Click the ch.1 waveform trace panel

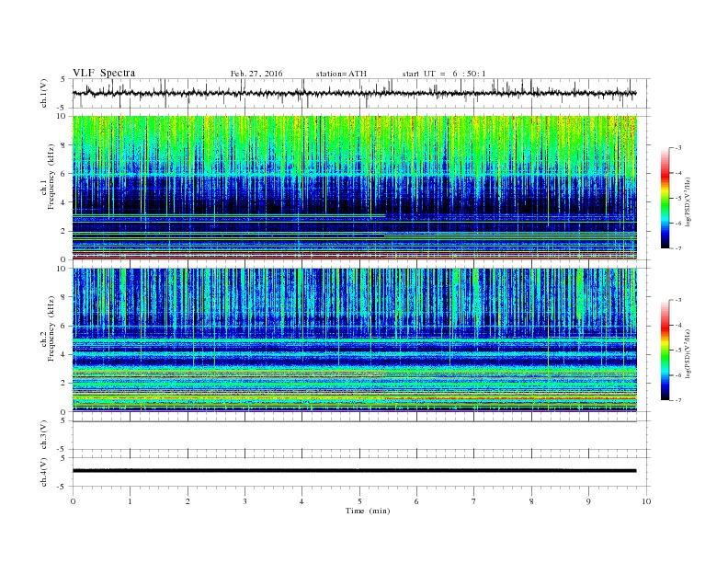pos(361,93)
